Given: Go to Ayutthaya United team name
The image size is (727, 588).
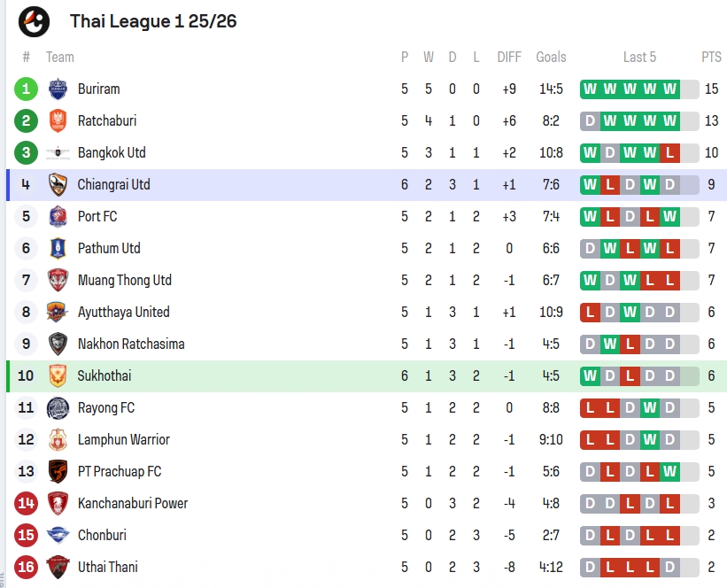Looking at the screenshot, I should coord(124,312).
